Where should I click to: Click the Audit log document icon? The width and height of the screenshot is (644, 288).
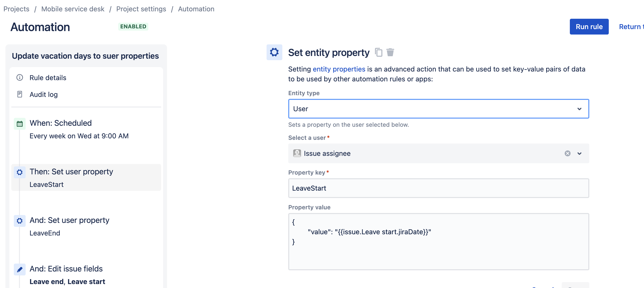[x=19, y=94]
